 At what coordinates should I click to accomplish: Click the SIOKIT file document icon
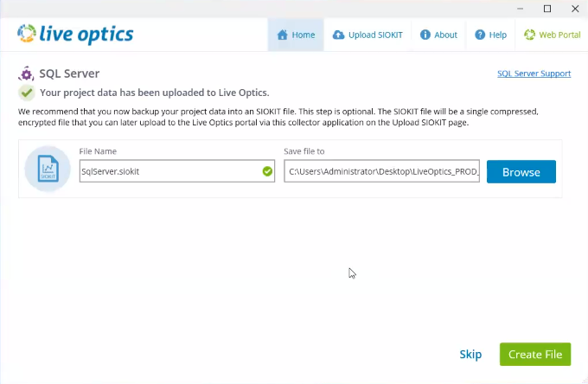tap(48, 170)
